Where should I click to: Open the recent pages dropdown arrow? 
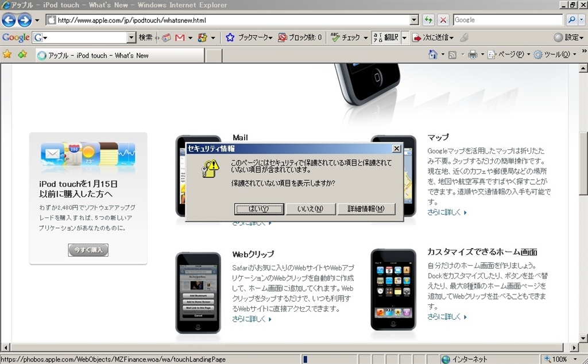click(37, 20)
